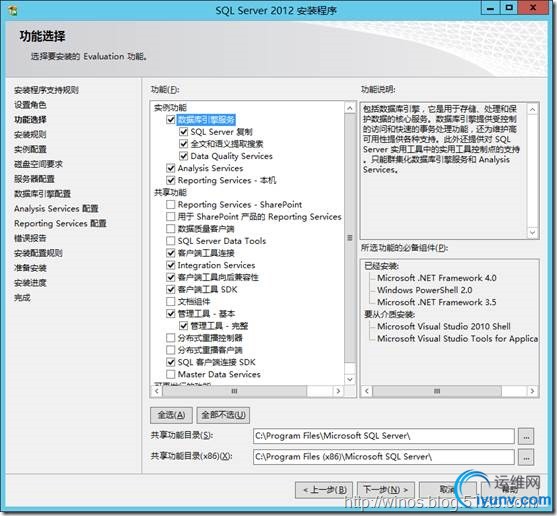Click 全部不选(U) button
Viewport: 557px width, 516px height.
click(x=223, y=415)
